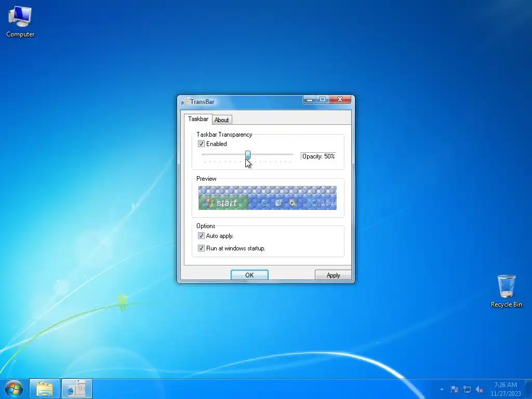Switch to the About tab
532x399 pixels.
(x=221, y=120)
